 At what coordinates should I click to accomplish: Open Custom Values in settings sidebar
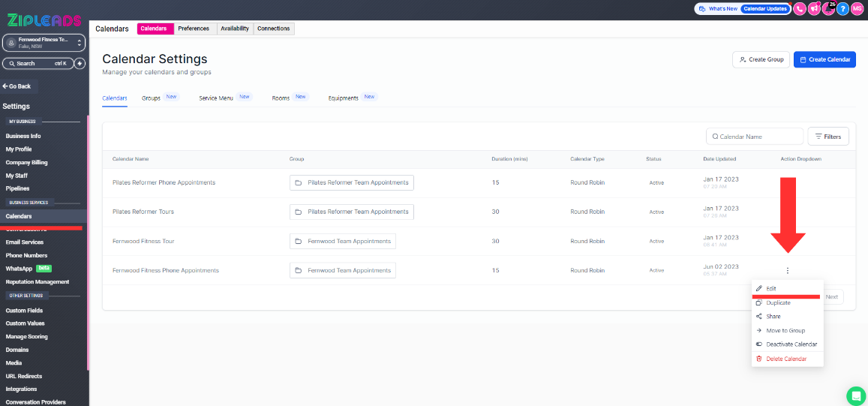coord(26,323)
